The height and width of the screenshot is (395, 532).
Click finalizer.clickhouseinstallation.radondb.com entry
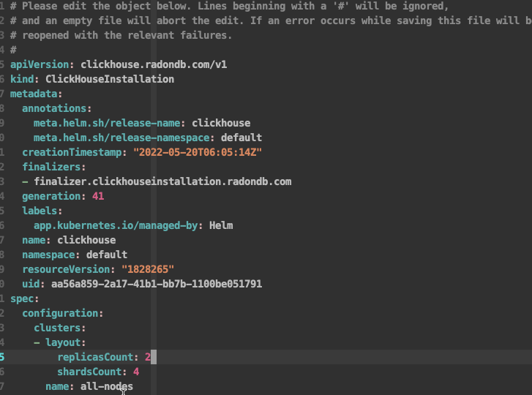click(x=162, y=181)
